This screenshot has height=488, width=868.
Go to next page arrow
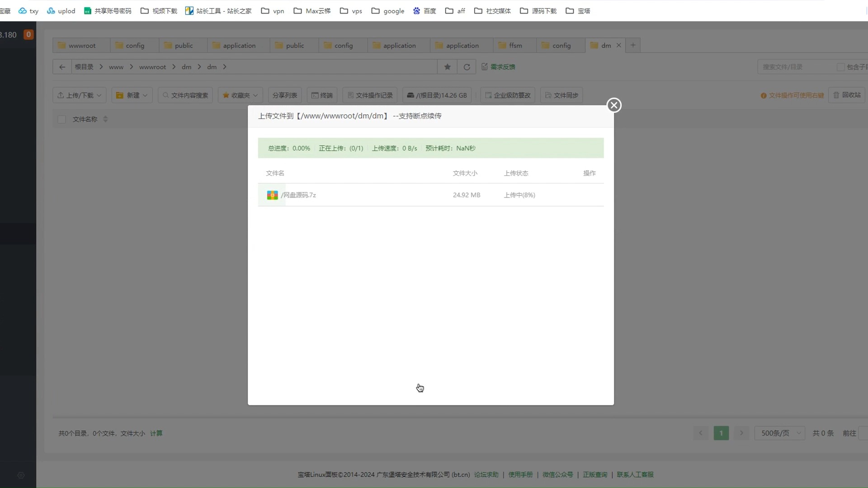(741, 433)
